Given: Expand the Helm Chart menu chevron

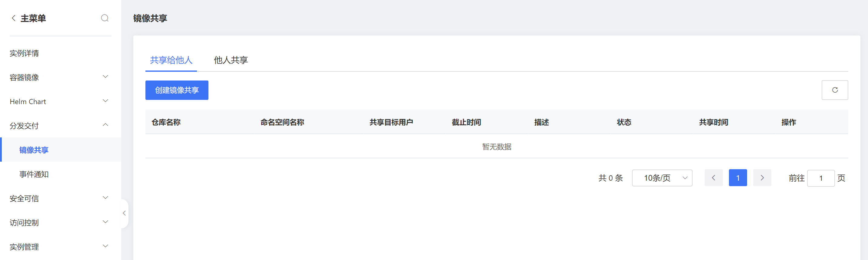Looking at the screenshot, I should click(x=105, y=101).
